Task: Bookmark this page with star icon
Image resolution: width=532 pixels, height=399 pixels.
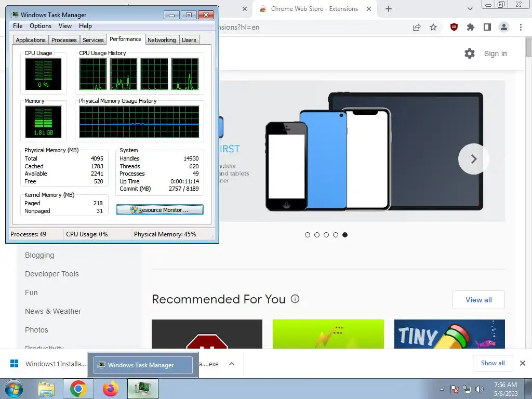Action: (x=433, y=27)
